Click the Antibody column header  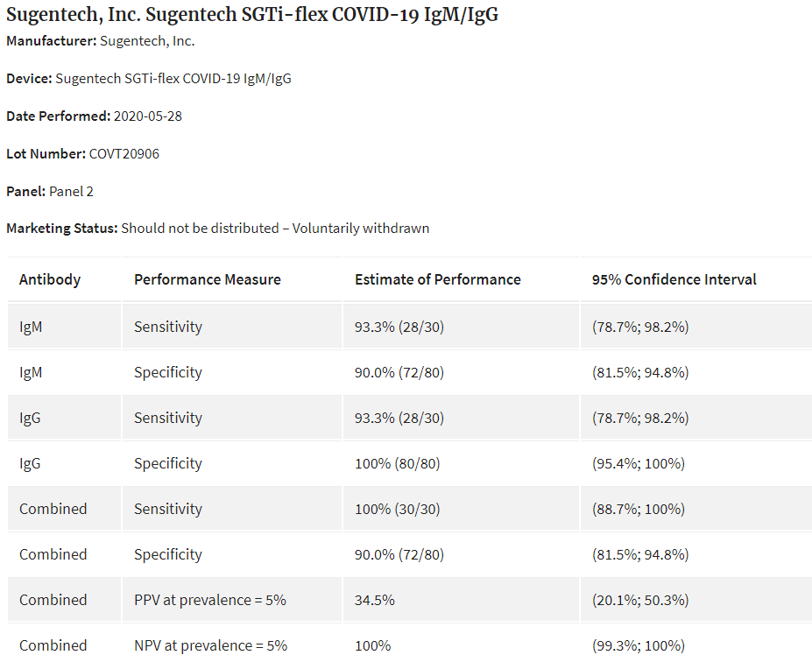50,280
